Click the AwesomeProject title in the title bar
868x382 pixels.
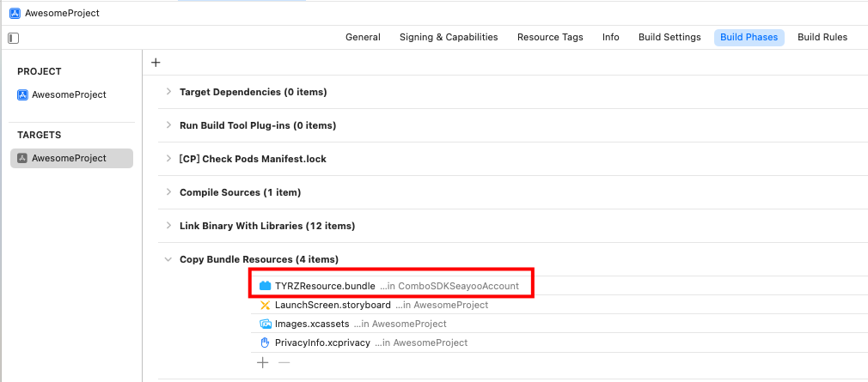pyautogui.click(x=62, y=13)
